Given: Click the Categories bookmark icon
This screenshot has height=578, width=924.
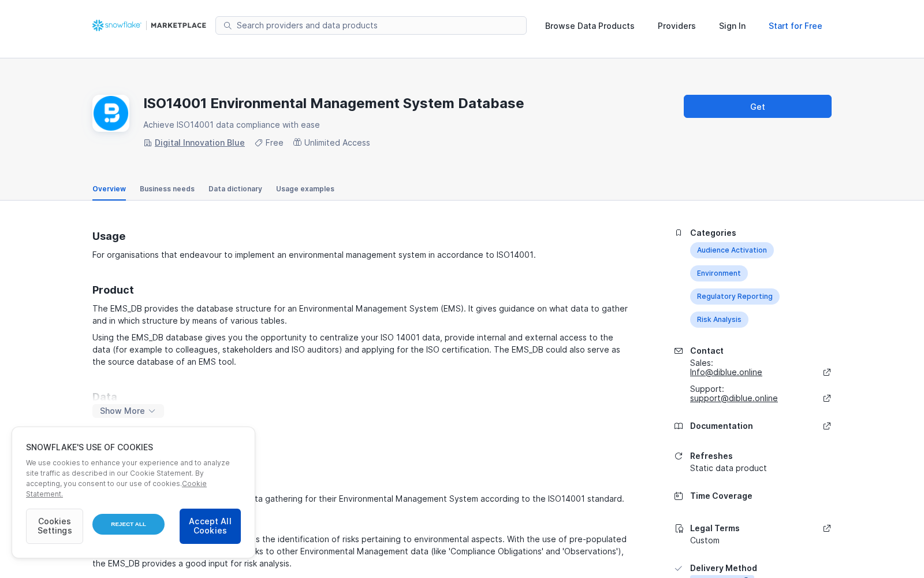Looking at the screenshot, I should [x=679, y=233].
